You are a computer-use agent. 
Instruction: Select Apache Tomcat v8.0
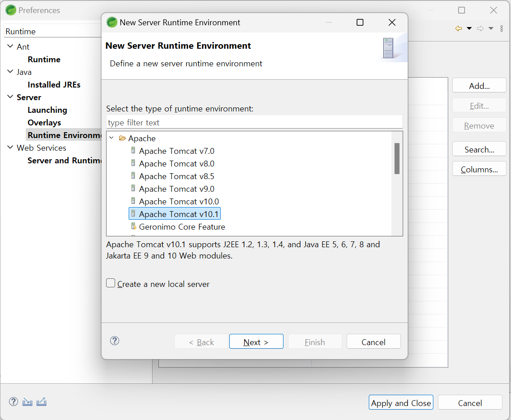[177, 163]
